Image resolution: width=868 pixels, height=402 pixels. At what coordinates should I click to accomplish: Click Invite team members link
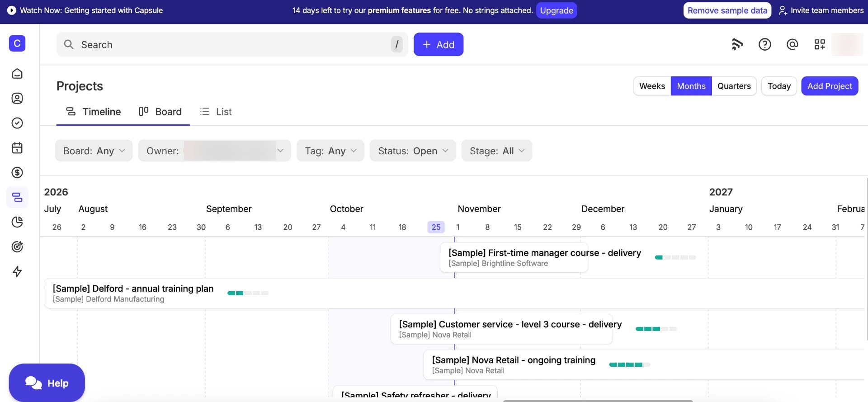[x=821, y=10]
